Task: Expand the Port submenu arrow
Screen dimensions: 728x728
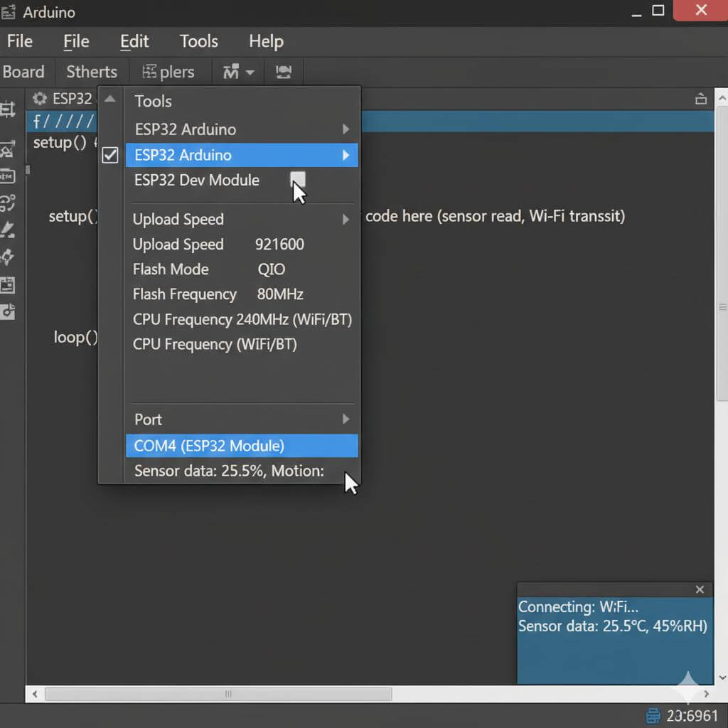Action: click(346, 419)
